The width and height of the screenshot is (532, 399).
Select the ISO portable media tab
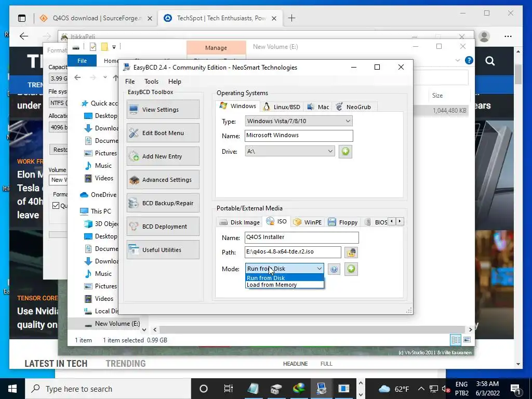click(277, 221)
